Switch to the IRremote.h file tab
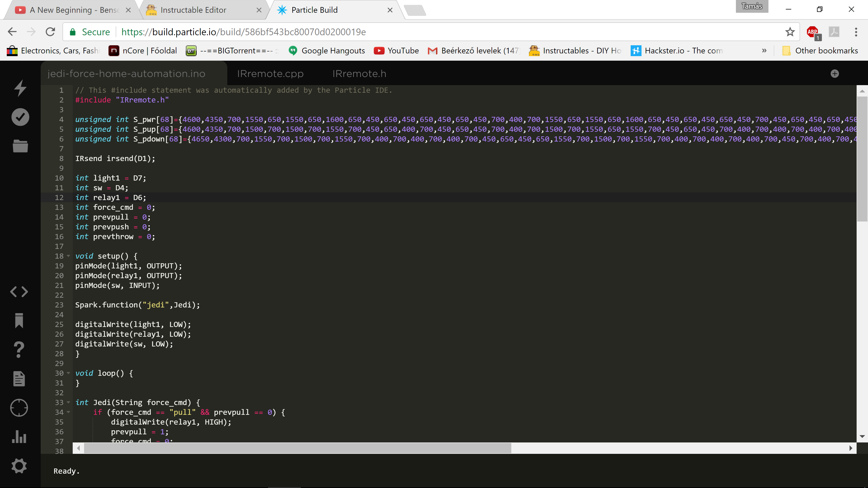 point(359,74)
